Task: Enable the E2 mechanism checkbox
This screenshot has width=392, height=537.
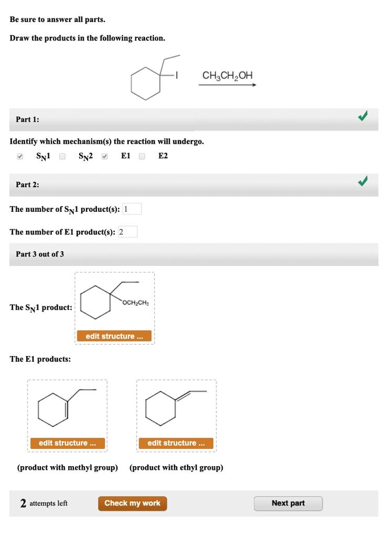Action: 141,156
